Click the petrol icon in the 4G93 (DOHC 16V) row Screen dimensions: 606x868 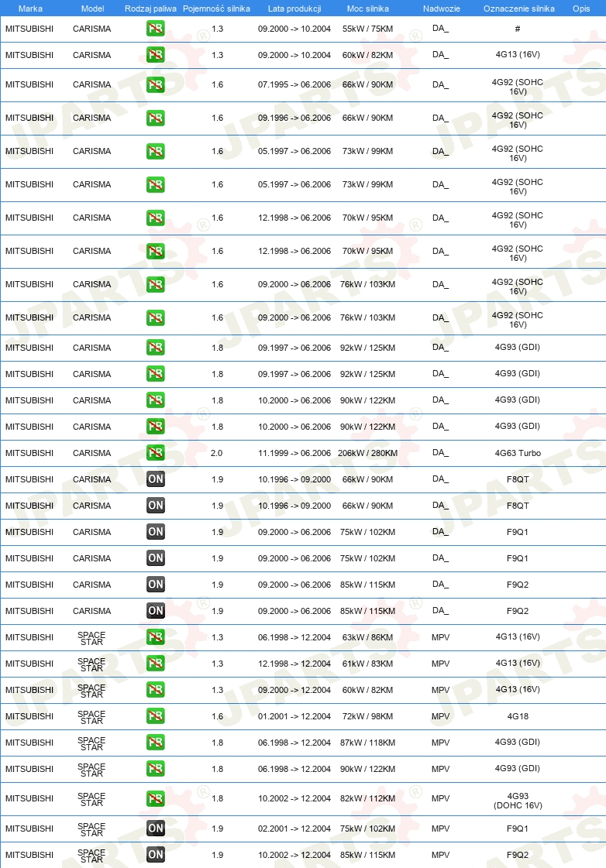156,798
